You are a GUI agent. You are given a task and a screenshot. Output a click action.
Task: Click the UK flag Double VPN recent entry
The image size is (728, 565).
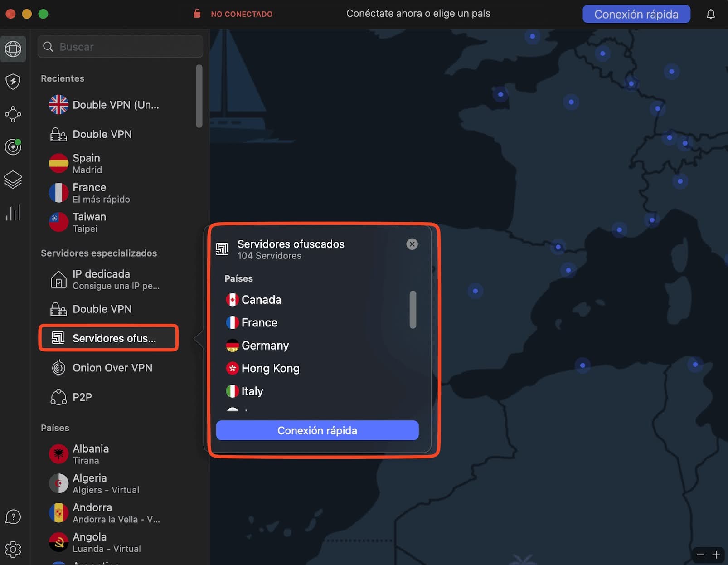click(x=104, y=105)
